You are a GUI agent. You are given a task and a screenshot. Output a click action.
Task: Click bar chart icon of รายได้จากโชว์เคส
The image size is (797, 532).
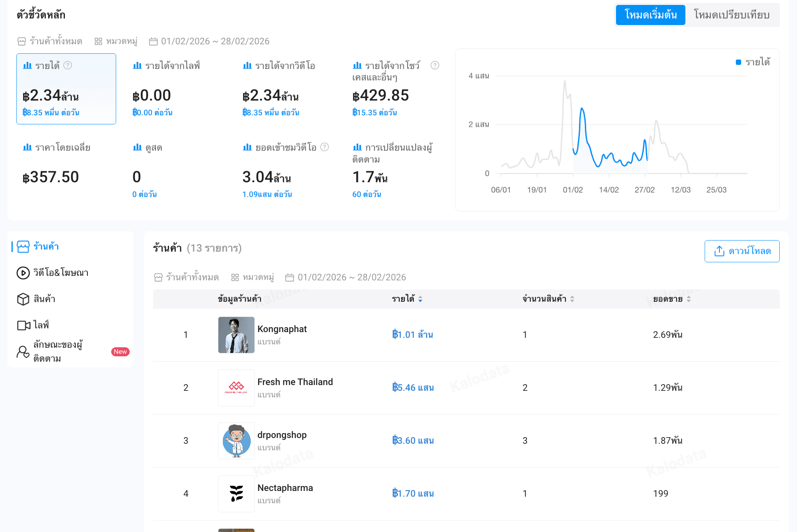pyautogui.click(x=357, y=66)
